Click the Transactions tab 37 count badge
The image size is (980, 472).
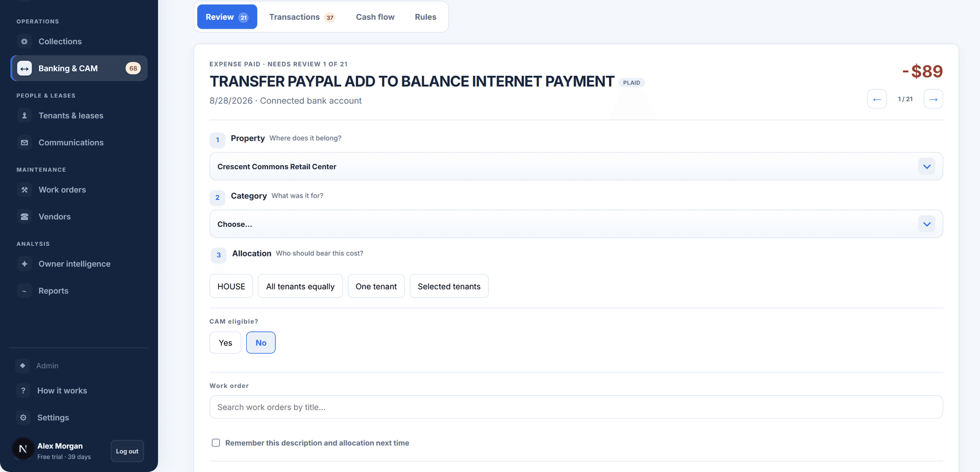tap(330, 18)
